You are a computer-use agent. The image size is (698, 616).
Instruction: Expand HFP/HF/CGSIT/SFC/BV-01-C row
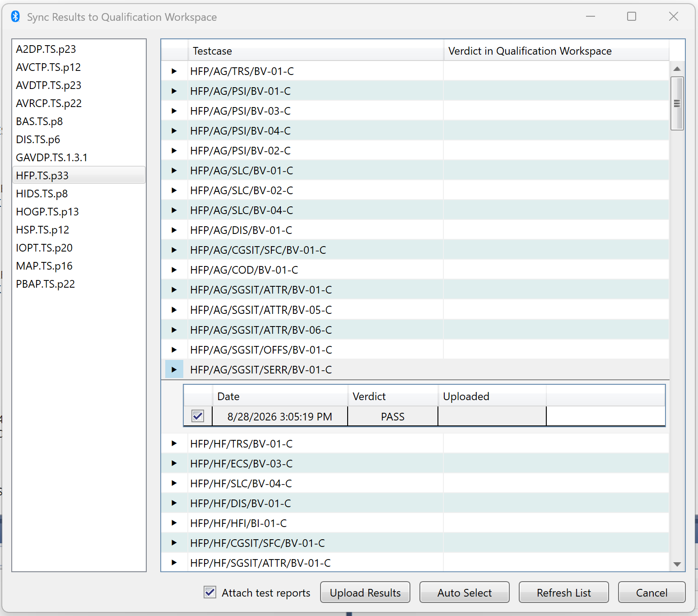tap(174, 543)
